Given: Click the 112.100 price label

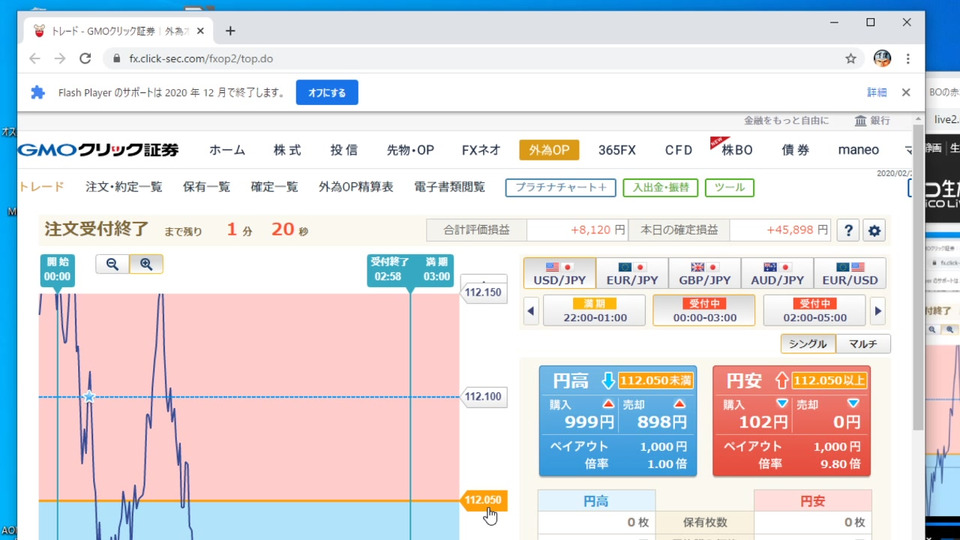Looking at the screenshot, I should 483,397.
